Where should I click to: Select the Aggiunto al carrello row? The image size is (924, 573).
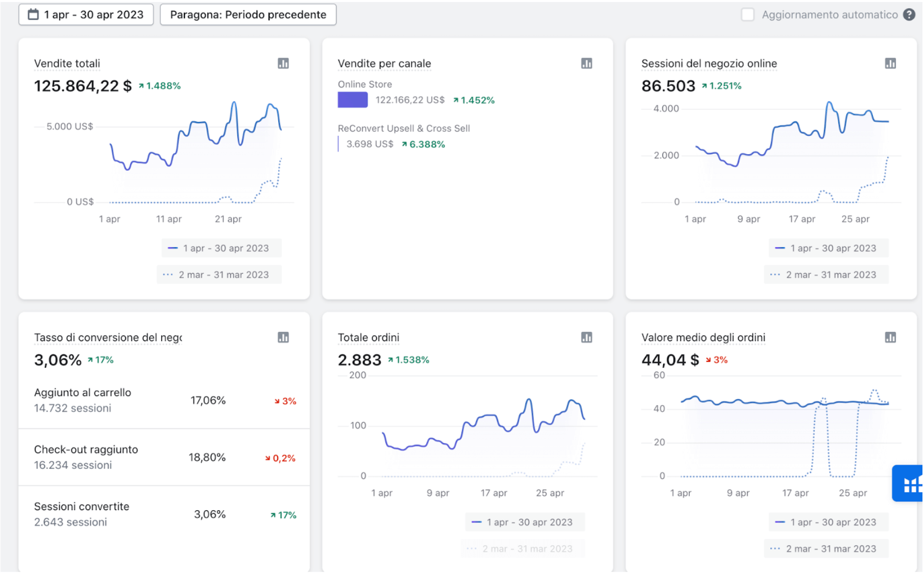click(164, 400)
